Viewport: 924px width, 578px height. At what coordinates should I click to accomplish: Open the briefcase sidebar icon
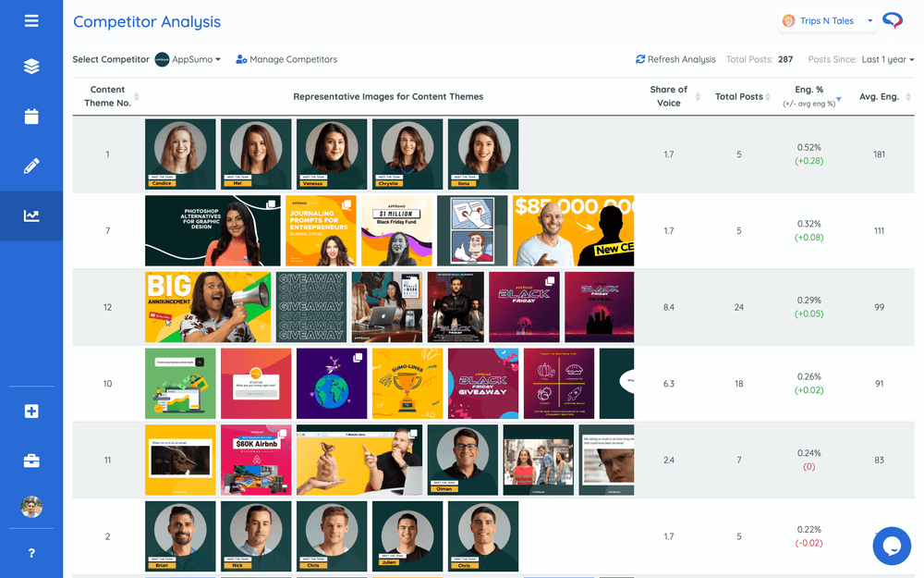click(31, 461)
